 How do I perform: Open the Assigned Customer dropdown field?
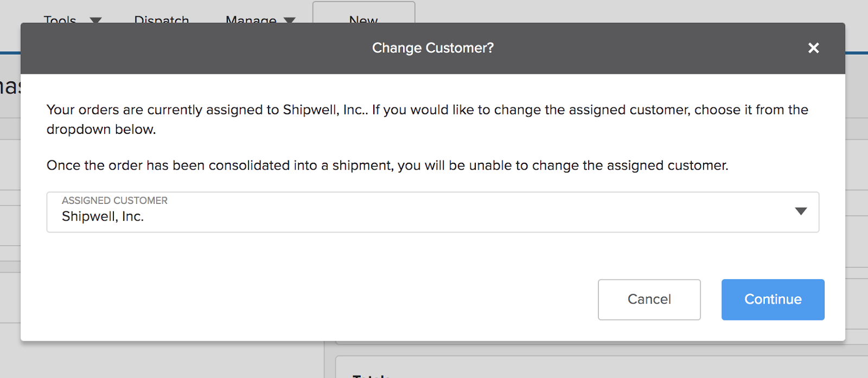tap(432, 212)
